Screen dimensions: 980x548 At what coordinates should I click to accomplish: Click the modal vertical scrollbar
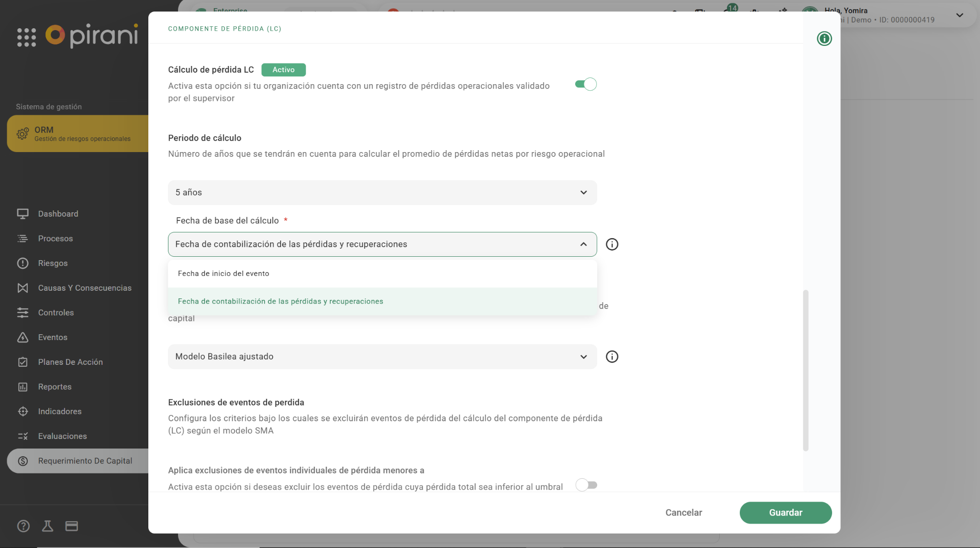point(805,370)
